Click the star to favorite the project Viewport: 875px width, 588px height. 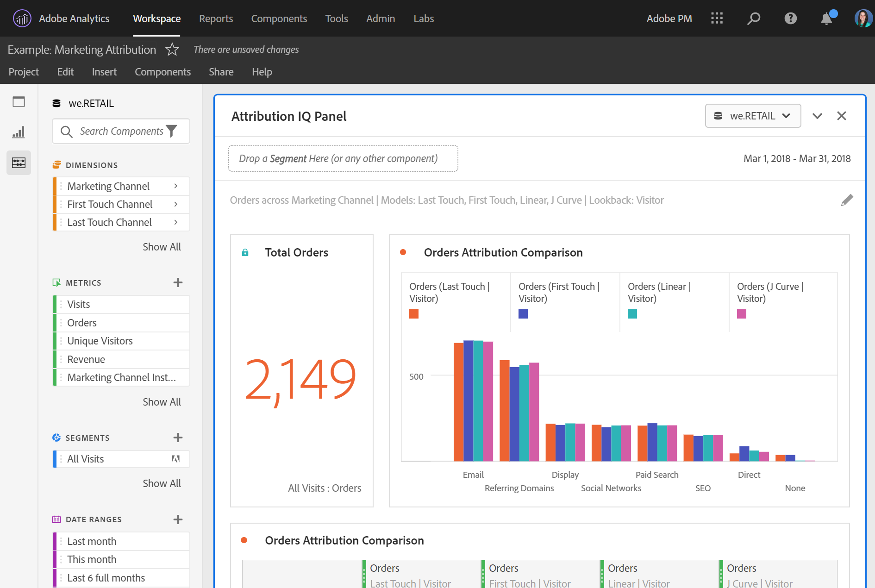pos(172,49)
